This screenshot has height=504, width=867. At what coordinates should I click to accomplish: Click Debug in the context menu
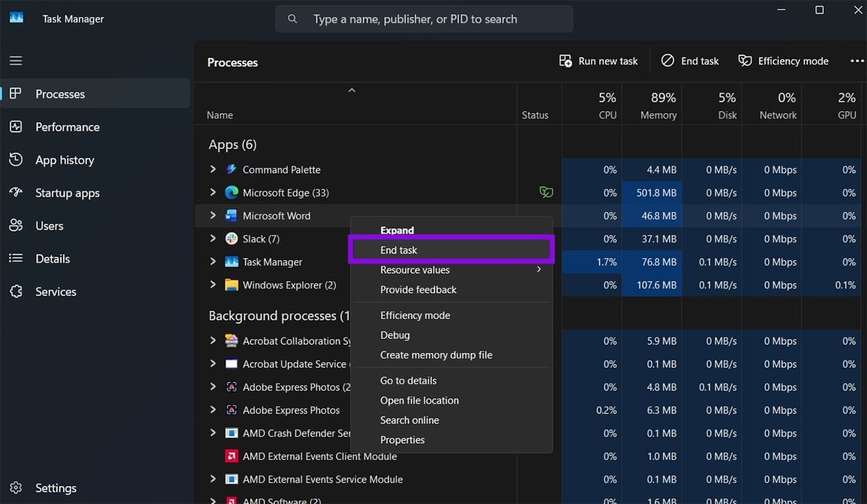click(x=451, y=335)
